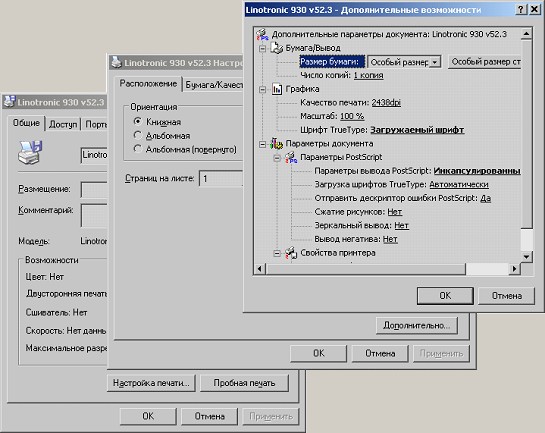Screen dimensions: 545x433
Task: Click the Свойства принтера icon
Action: [x=291, y=253]
